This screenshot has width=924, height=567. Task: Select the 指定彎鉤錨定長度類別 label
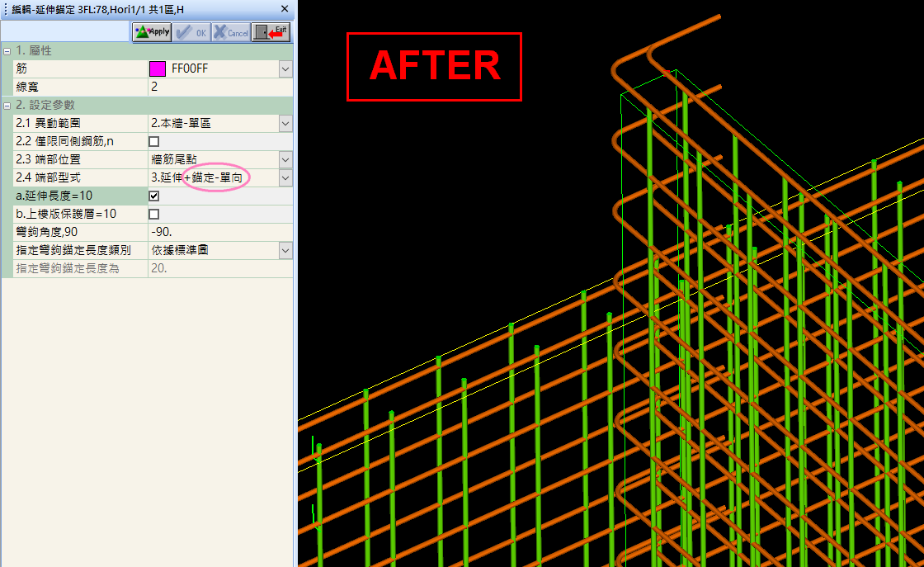click(73, 250)
